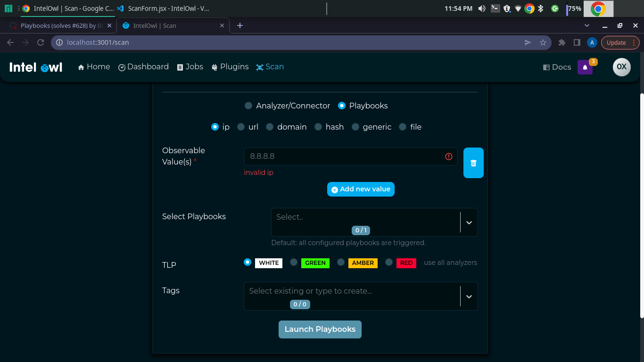Select the Analyzer/Connector radio option
The height and width of the screenshot is (362, 644).
[248, 106]
